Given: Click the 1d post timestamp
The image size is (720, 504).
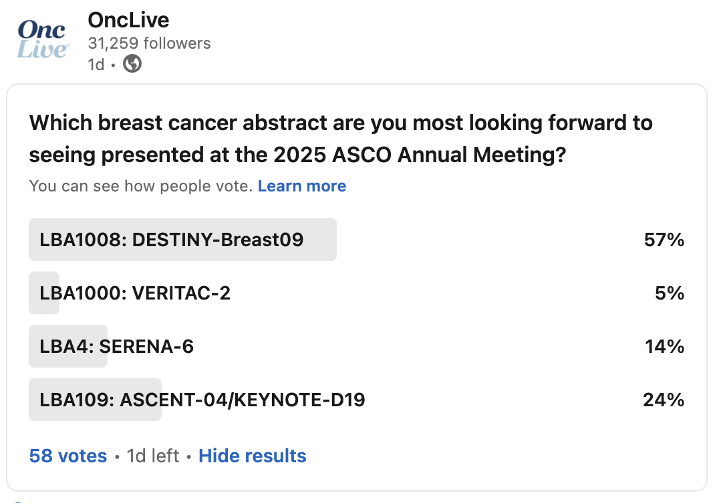Looking at the screenshot, I should (96, 65).
